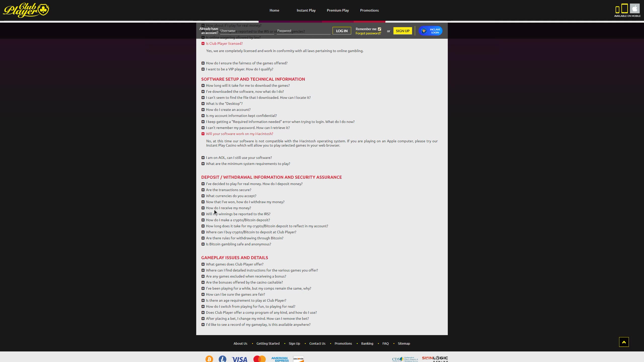
Task: Click the Inclave Login button
Action: 430,31
